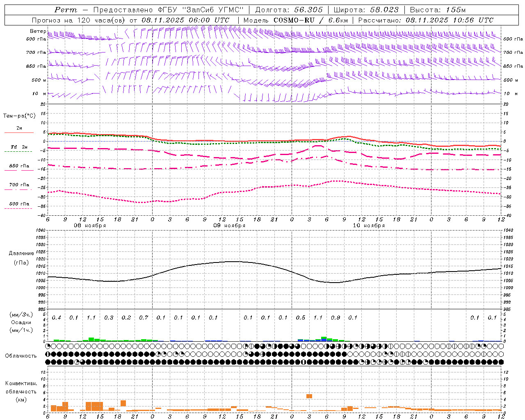Click the computed time "08.11.2025 10:56 UTC"
Viewport: 525px width, 420px height.
tap(450, 20)
